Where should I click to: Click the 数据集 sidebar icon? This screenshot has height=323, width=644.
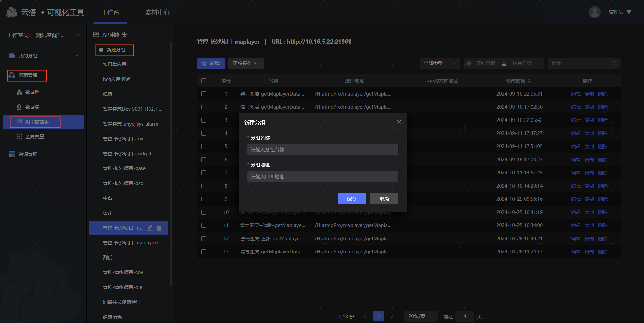(x=19, y=107)
